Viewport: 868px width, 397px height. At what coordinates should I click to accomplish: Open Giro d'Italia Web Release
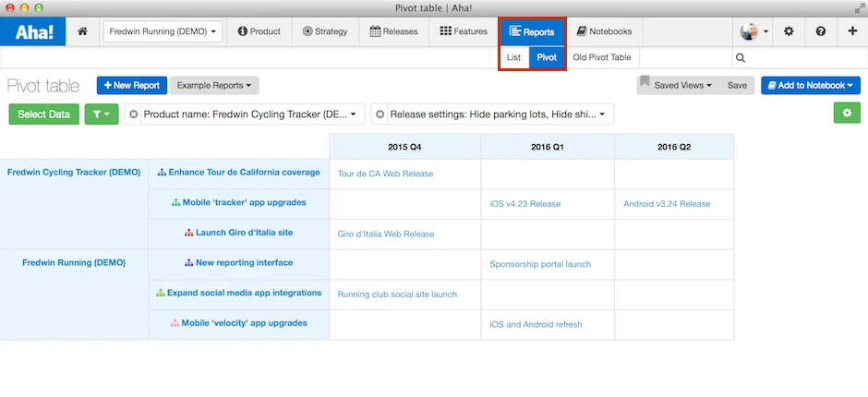click(x=386, y=235)
